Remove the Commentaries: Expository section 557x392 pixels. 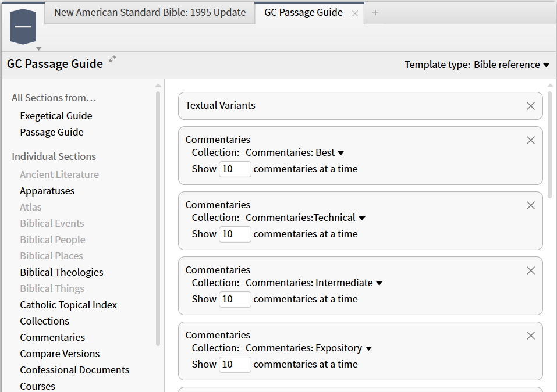[530, 336]
